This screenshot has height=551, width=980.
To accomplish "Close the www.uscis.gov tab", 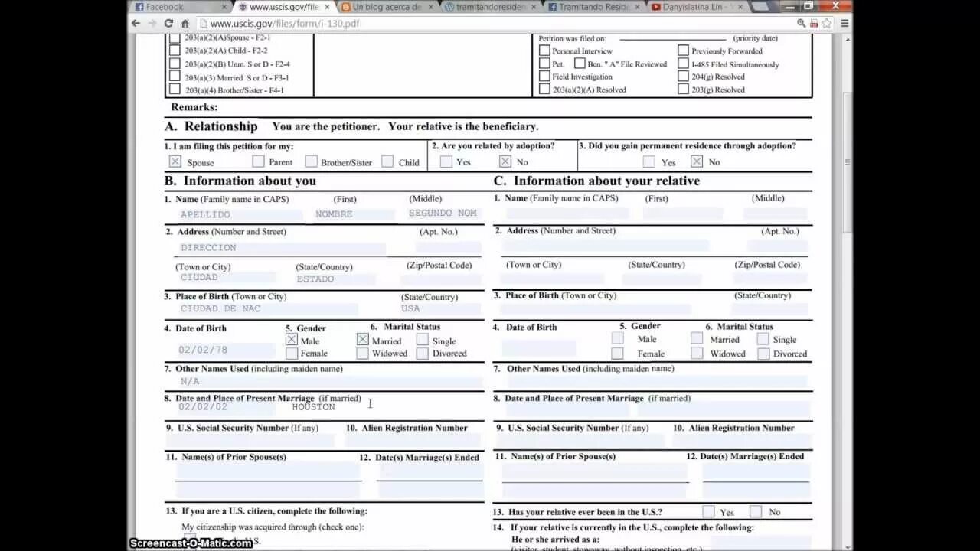I will [327, 7].
